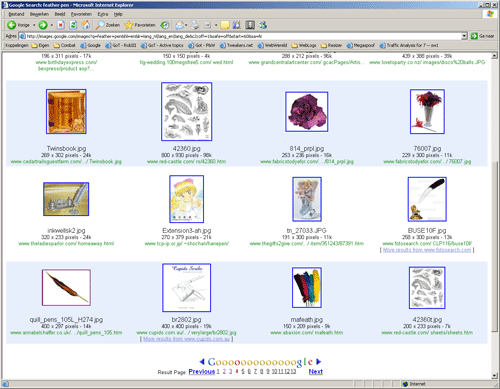Expand the Mail icon dropdown arrow

pyautogui.click(x=186, y=25)
